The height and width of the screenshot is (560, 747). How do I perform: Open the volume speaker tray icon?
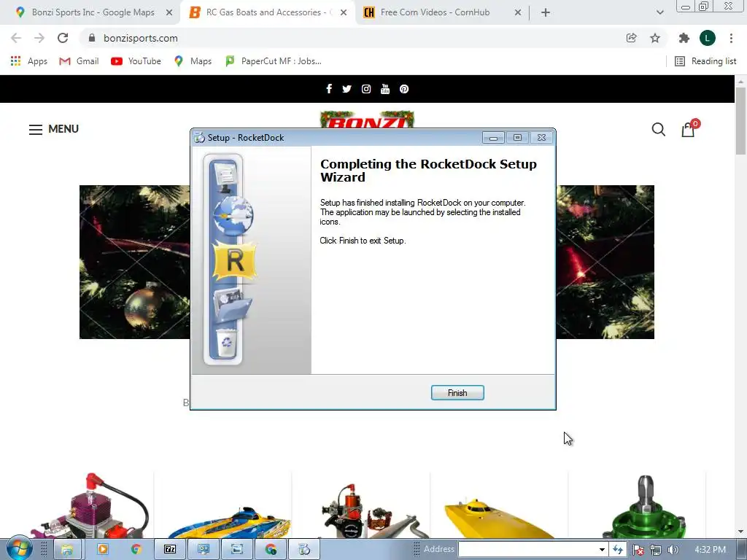pos(673,550)
